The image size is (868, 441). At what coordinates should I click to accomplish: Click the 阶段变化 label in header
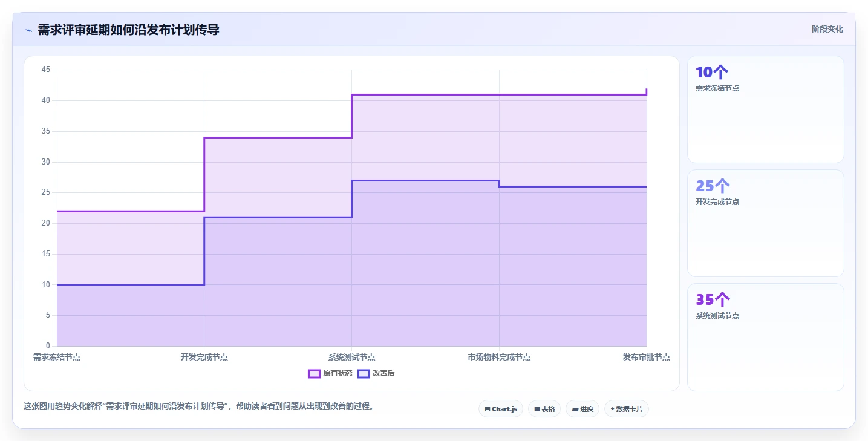point(827,29)
